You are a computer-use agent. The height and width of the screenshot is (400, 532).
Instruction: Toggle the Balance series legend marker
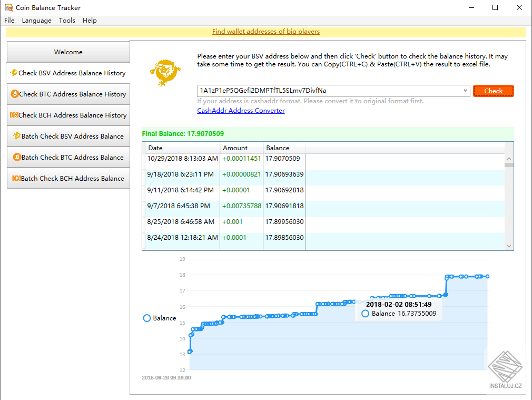click(x=147, y=318)
